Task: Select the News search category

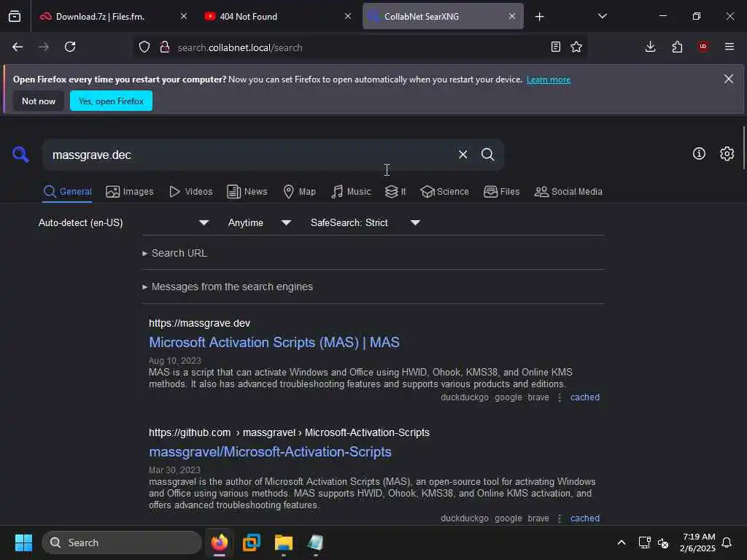Action: [x=247, y=192]
